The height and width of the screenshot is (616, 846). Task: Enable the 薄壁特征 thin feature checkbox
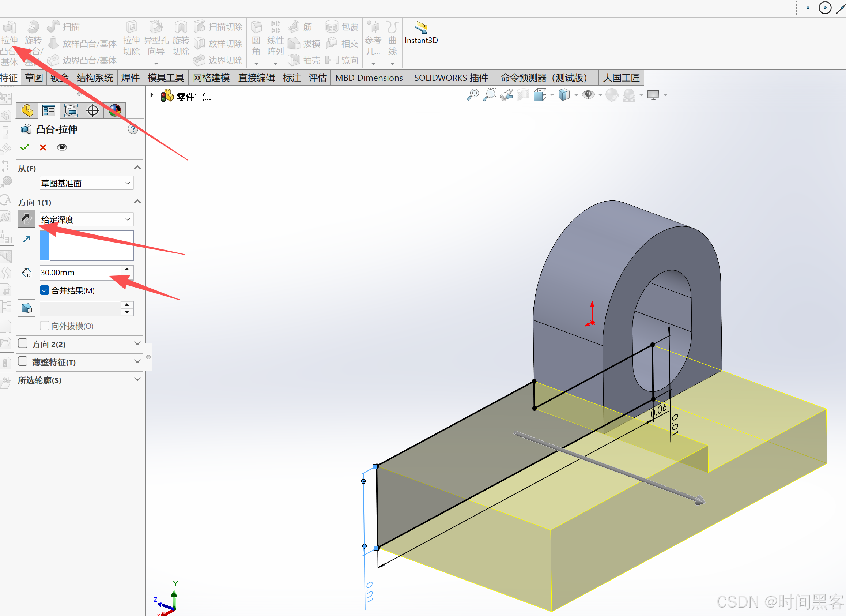tap(23, 361)
